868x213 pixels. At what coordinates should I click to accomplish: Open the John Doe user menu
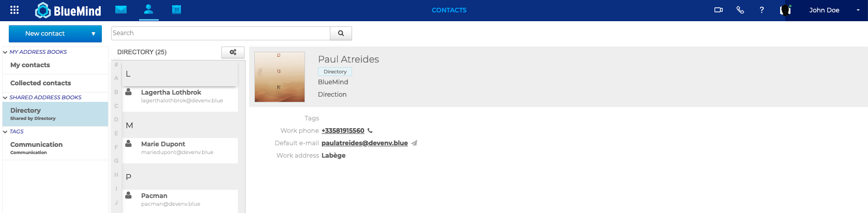point(833,10)
